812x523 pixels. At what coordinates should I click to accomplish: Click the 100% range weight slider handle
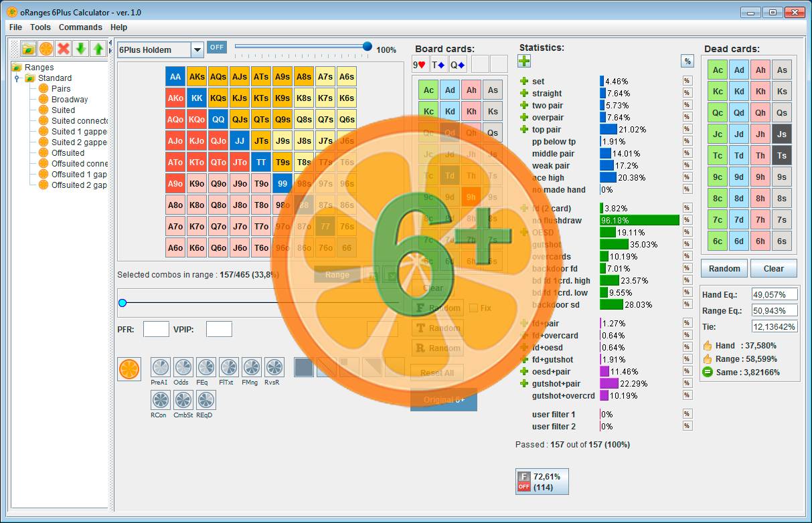[367, 46]
